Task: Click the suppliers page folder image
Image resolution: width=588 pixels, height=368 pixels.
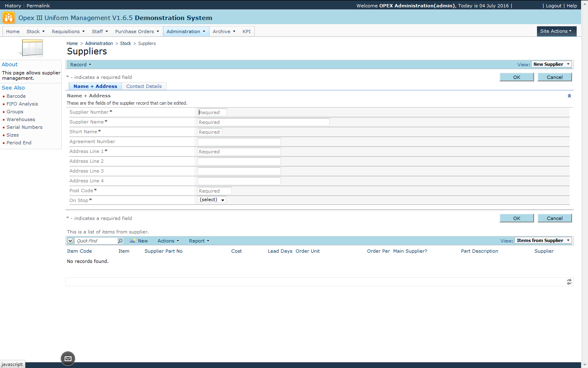Action: (31, 48)
